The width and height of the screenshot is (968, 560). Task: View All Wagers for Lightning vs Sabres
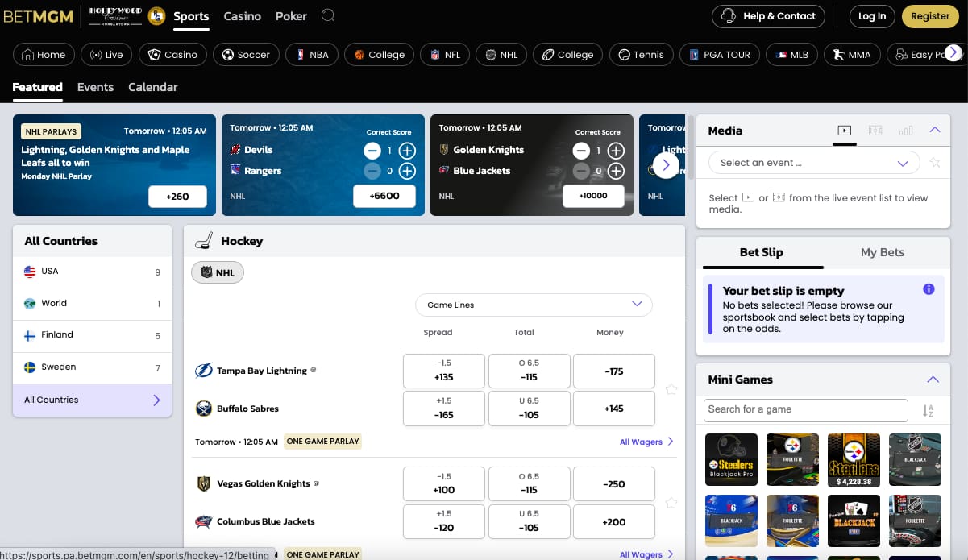pyautogui.click(x=646, y=442)
